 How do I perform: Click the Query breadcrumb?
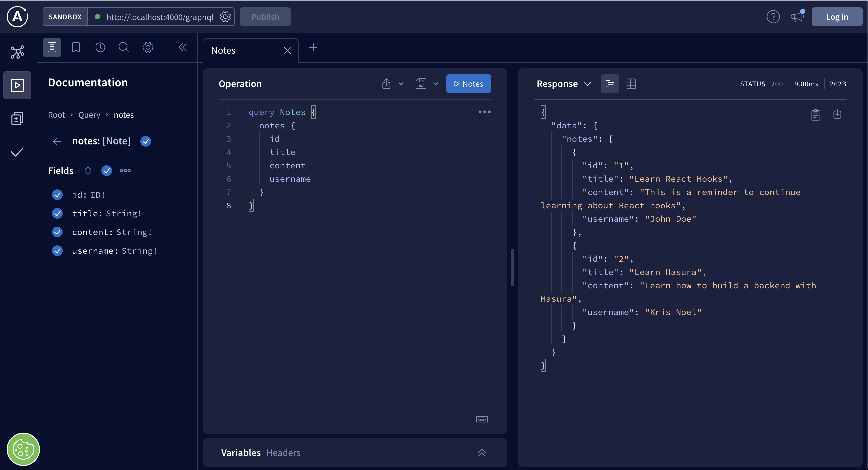pos(89,115)
